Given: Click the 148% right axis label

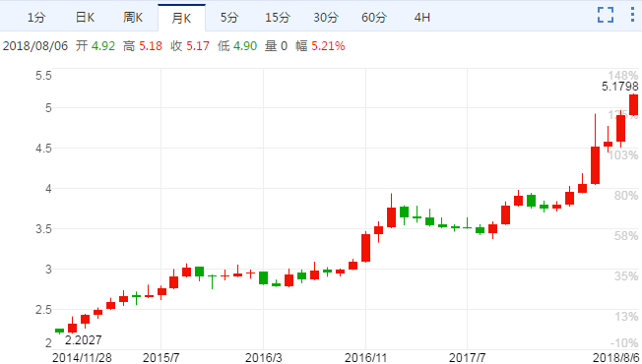Looking at the screenshot, I should coord(622,76).
